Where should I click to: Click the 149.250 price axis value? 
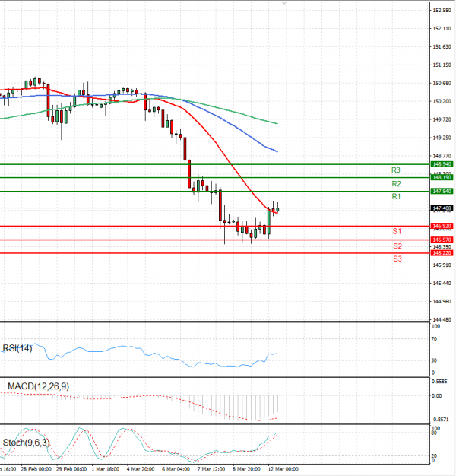tap(442, 138)
